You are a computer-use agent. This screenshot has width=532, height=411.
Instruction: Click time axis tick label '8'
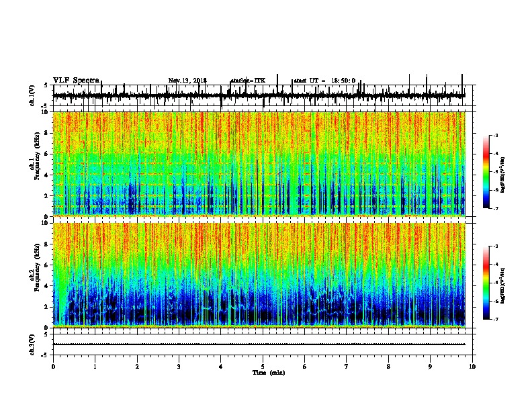pyautogui.click(x=388, y=366)
